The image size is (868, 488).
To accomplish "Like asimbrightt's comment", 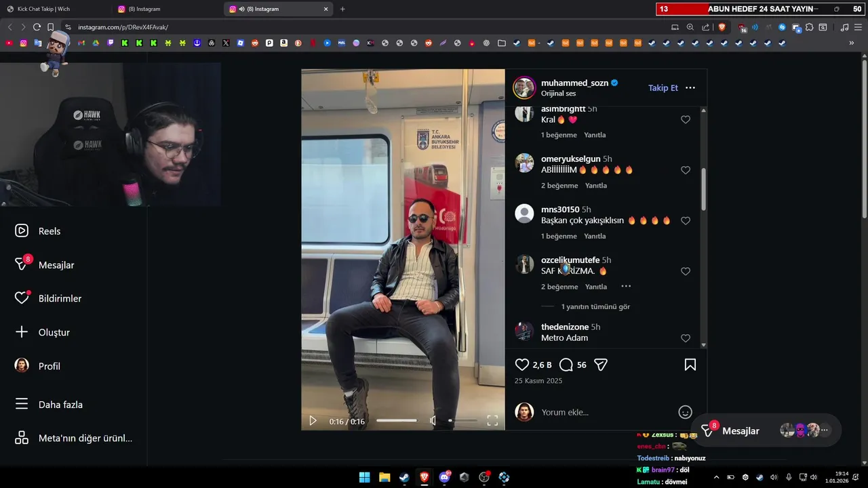I will click(686, 119).
